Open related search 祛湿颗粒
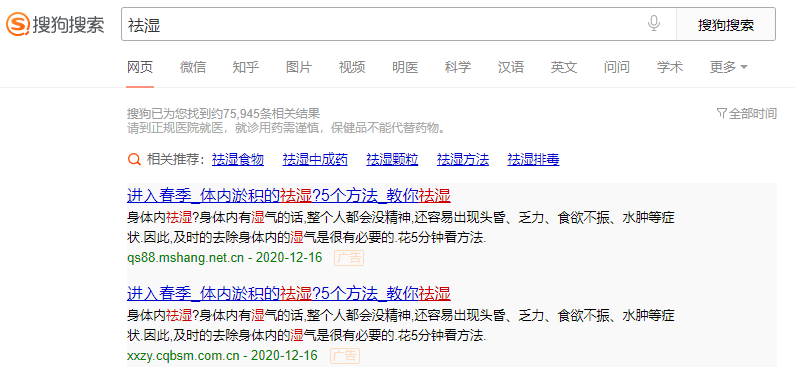 (392, 160)
